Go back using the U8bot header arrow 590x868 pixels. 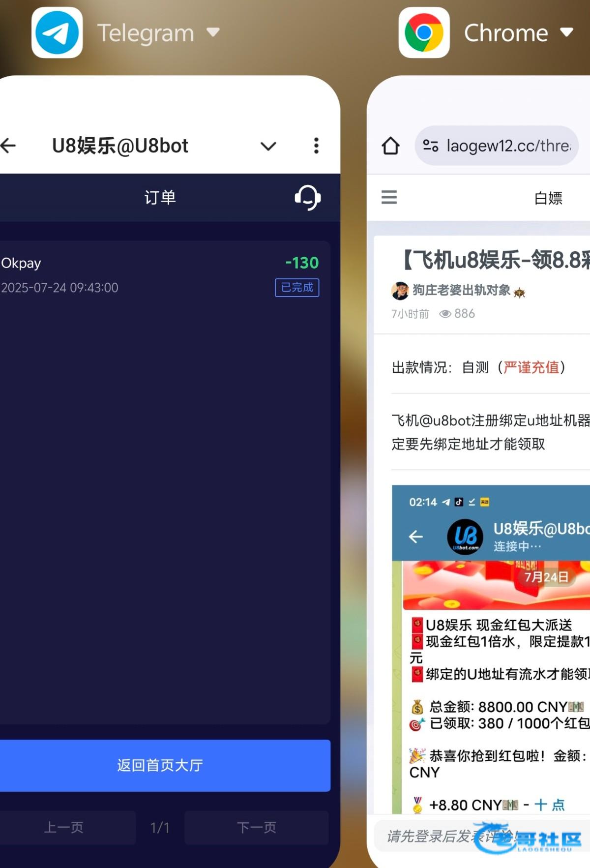[x=8, y=146]
